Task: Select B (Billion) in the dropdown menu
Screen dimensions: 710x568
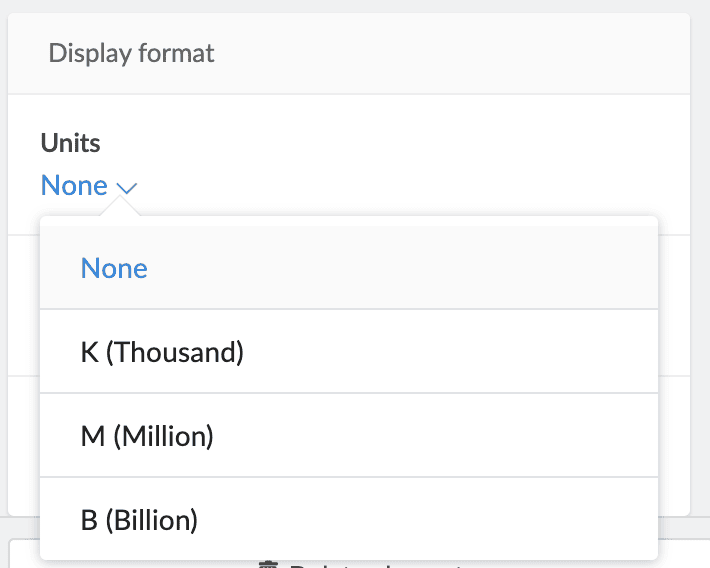Action: (139, 520)
